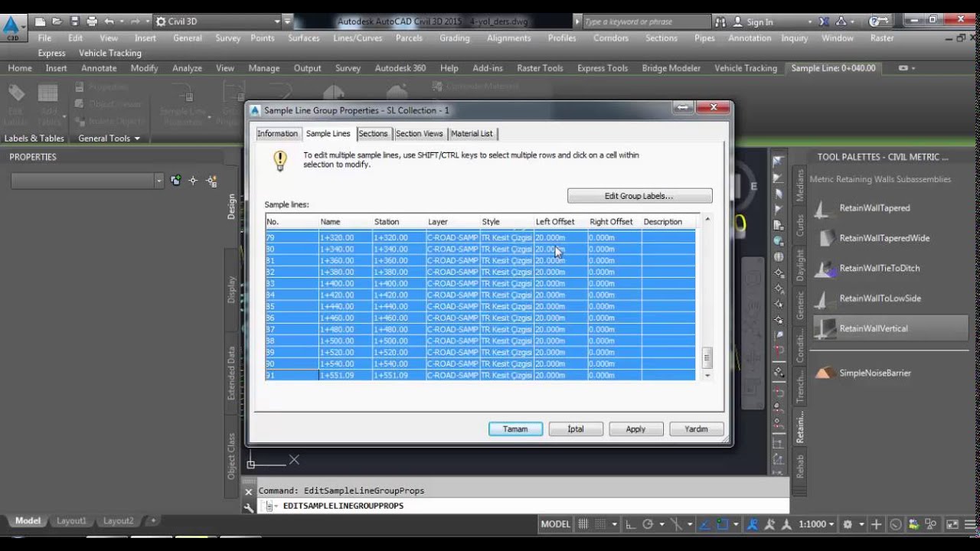
Task: Click the Apply button
Action: click(635, 429)
